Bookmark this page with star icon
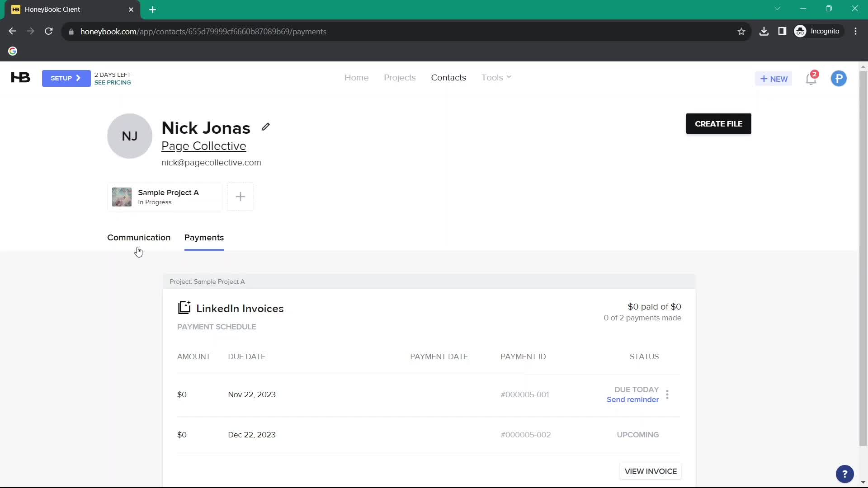868x488 pixels. click(741, 32)
